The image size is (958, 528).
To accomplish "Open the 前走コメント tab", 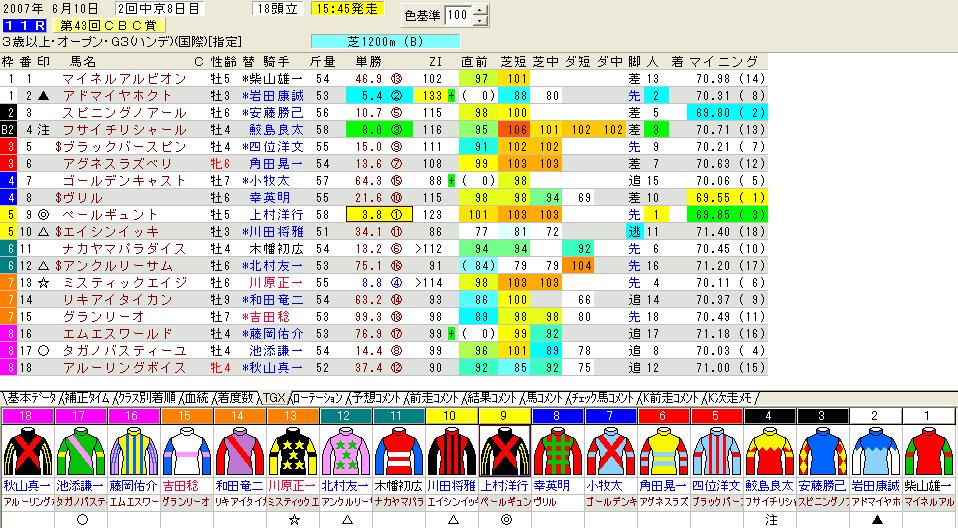I will (x=433, y=398).
